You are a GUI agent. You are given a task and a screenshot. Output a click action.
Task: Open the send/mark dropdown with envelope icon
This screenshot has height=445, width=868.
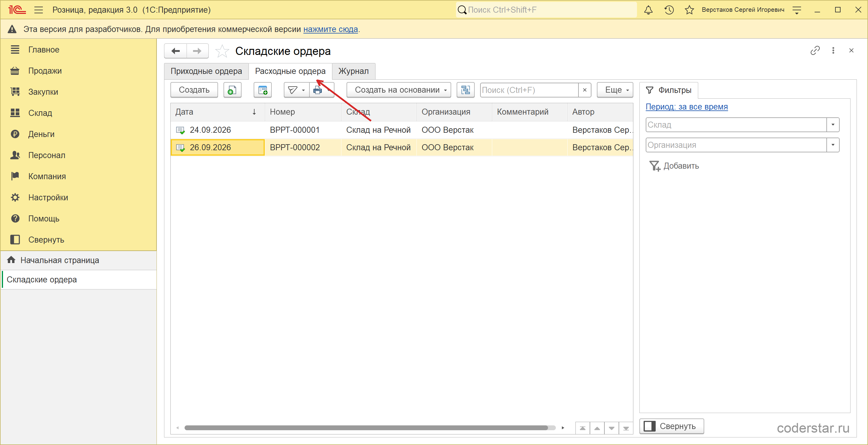(x=296, y=90)
